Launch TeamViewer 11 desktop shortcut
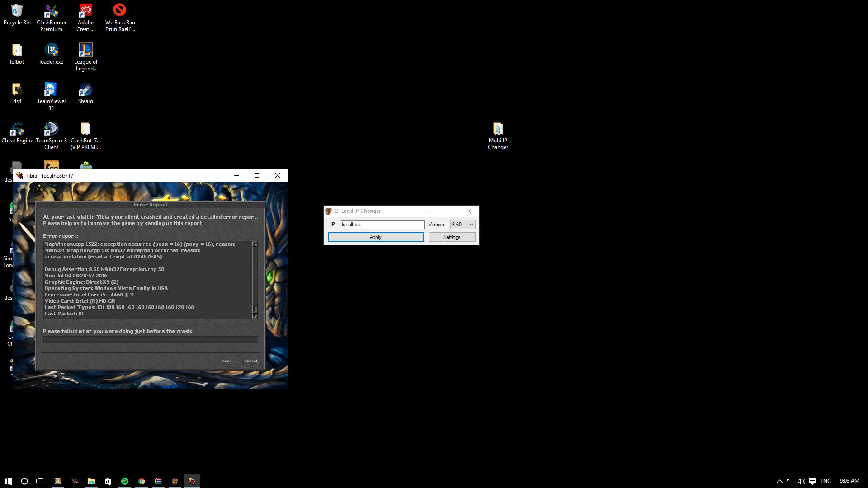 pos(51,97)
